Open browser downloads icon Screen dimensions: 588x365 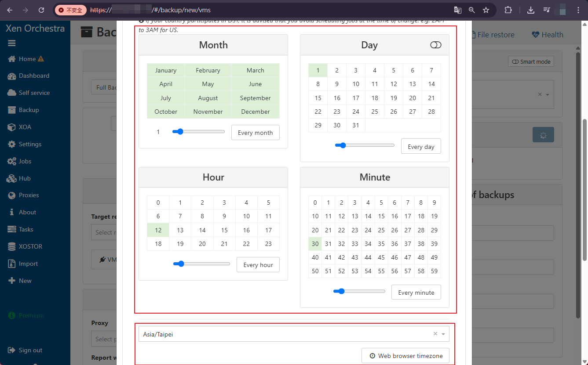click(531, 10)
